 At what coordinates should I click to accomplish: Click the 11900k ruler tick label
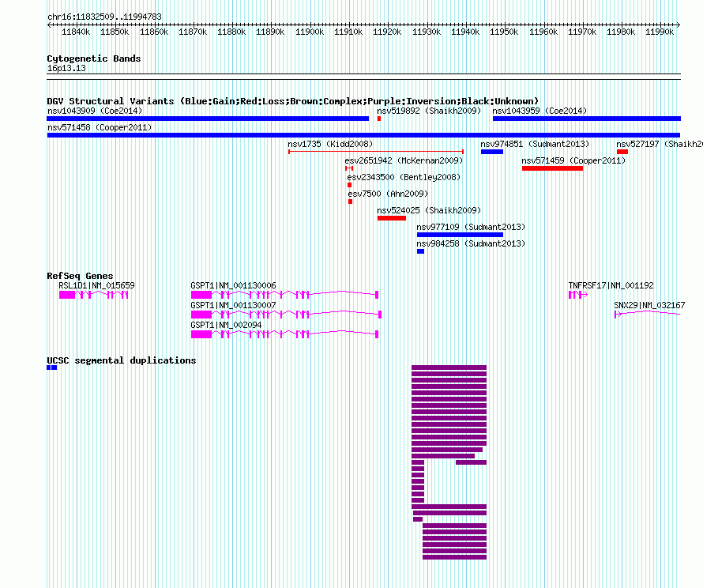[x=310, y=32]
